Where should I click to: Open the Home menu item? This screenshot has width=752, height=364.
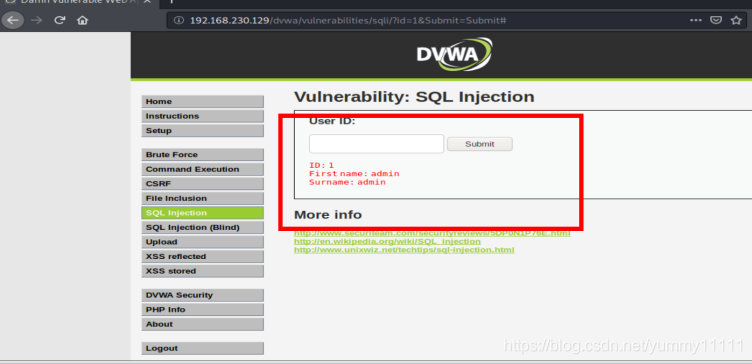(202, 102)
